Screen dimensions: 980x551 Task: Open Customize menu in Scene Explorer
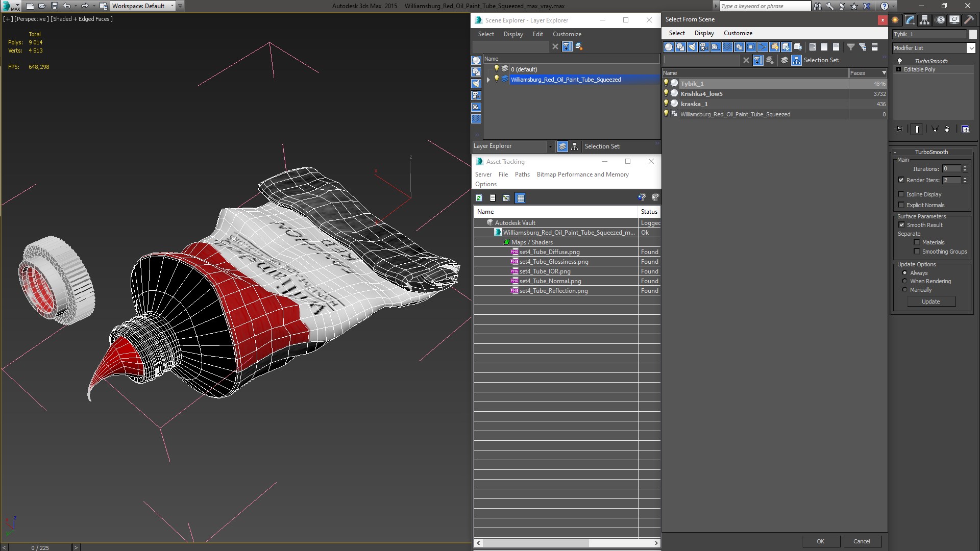tap(567, 34)
